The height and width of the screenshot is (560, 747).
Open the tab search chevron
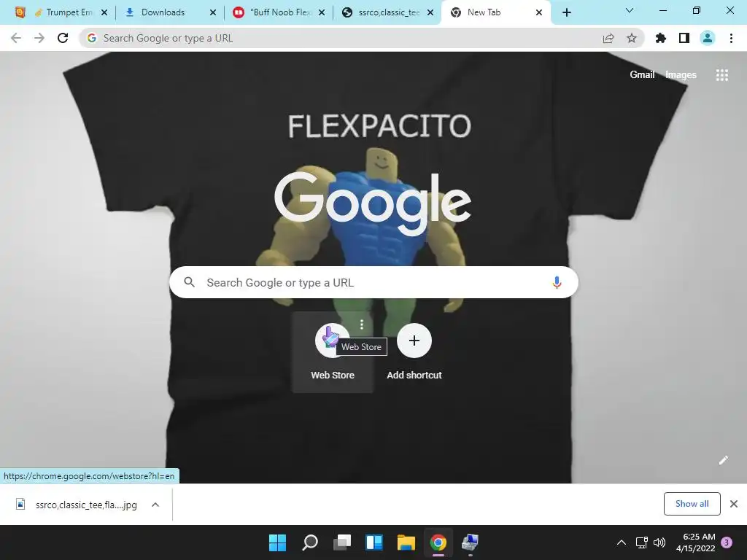630,10
